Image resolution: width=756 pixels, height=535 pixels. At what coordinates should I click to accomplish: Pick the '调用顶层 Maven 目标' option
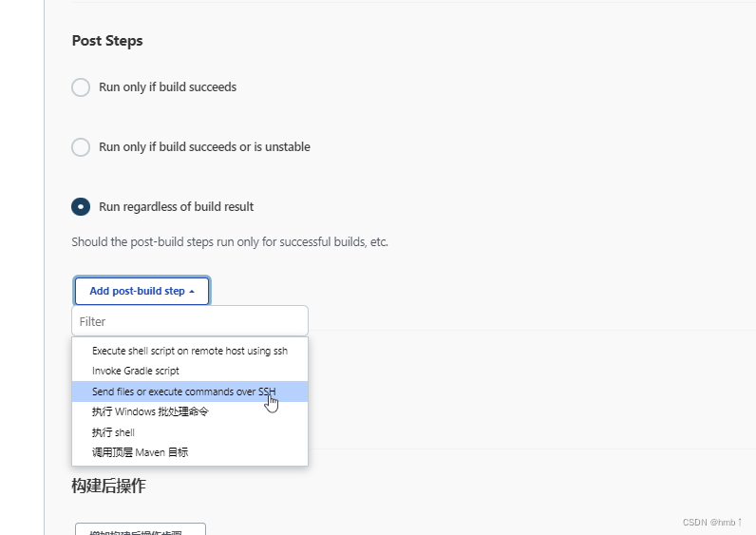(190, 452)
